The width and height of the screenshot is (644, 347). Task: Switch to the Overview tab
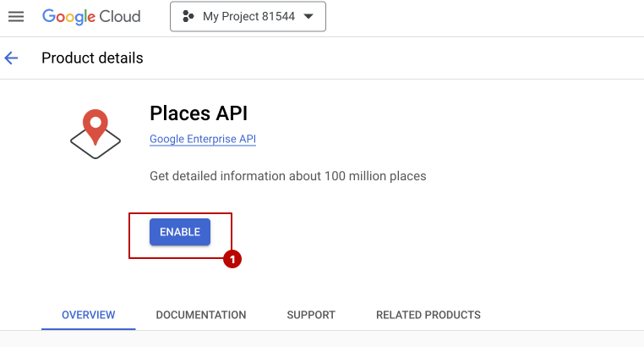point(88,315)
